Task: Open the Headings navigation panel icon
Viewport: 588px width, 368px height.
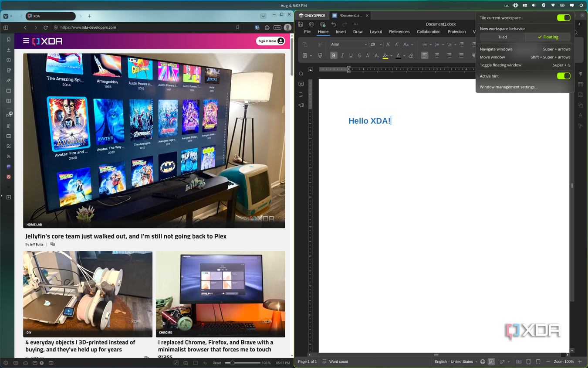Action: 301,95
